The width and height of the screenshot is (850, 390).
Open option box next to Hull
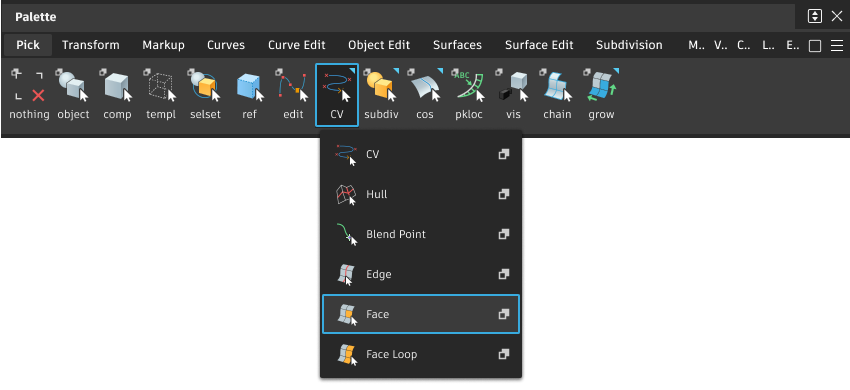[x=504, y=194]
